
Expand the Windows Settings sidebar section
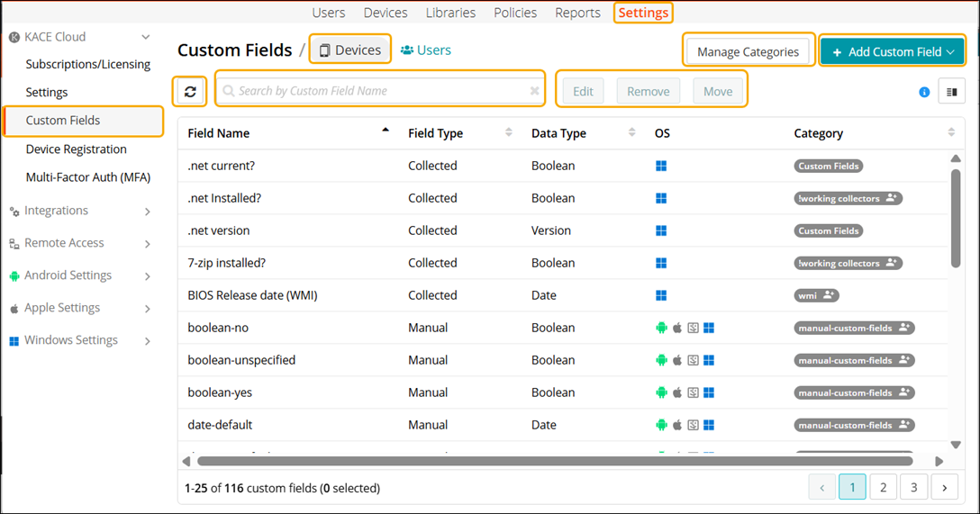[x=148, y=341]
